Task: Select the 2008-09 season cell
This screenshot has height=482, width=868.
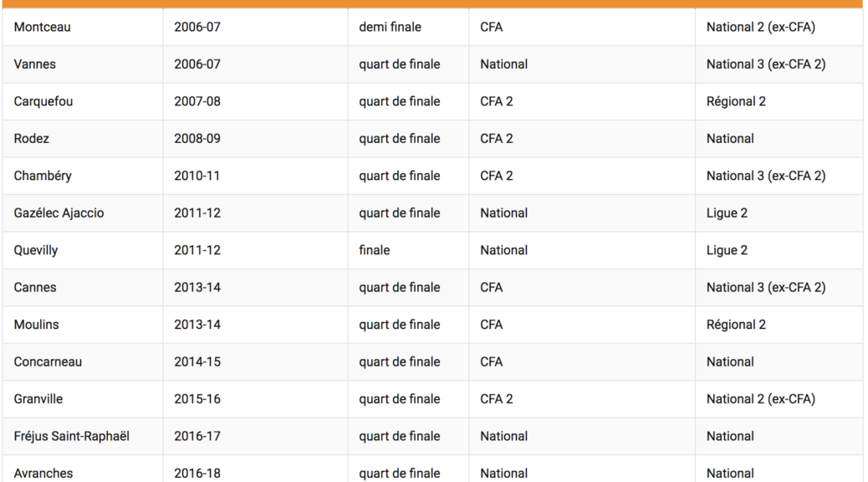Action: pyautogui.click(x=197, y=139)
